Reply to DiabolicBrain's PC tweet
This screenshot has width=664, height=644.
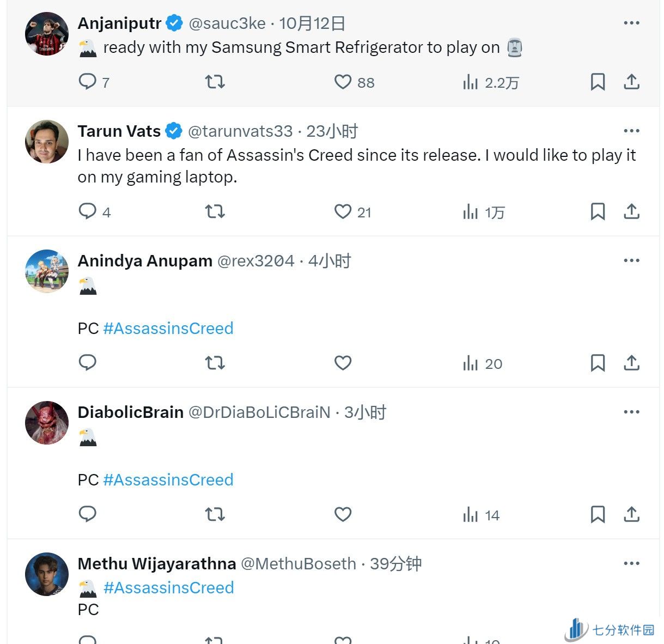point(88,514)
